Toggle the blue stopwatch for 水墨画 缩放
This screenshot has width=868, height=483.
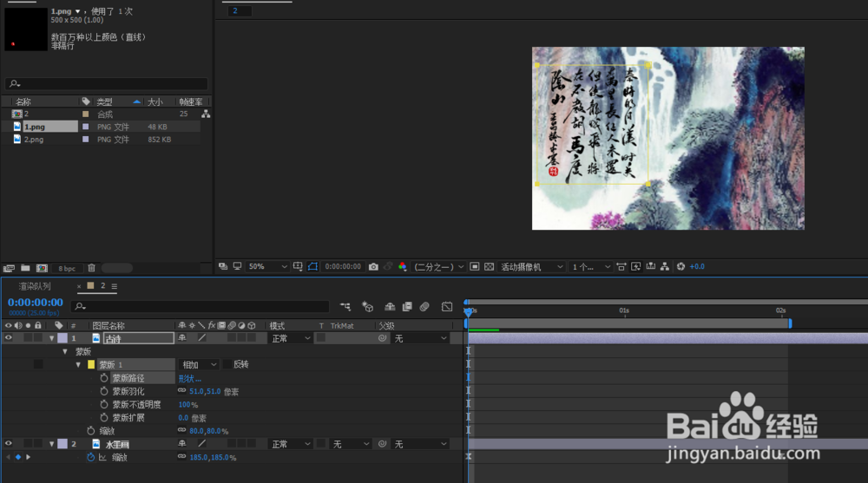point(91,458)
